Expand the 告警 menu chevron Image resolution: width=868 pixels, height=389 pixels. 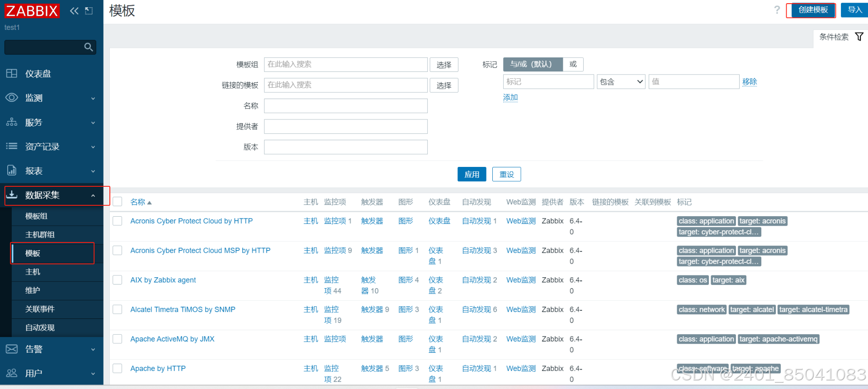pyautogui.click(x=93, y=349)
